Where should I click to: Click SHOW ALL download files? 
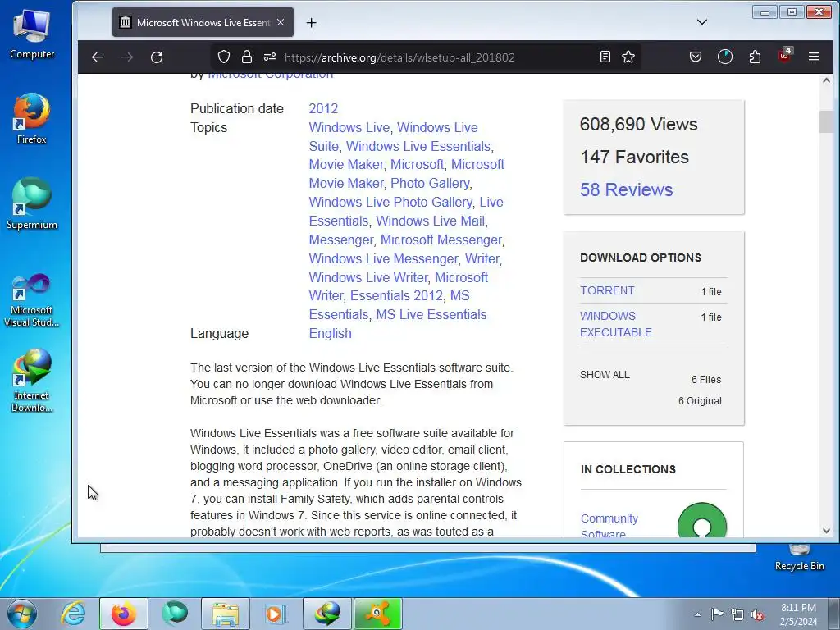click(x=605, y=374)
